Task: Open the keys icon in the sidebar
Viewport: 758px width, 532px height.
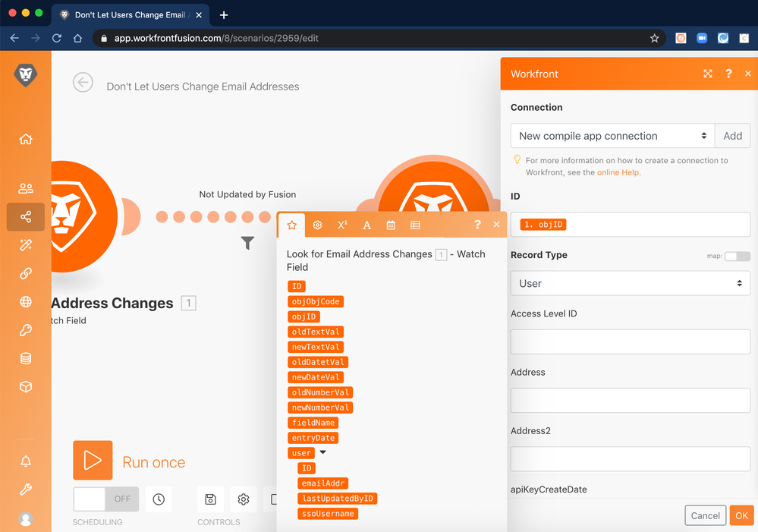Action: tap(26, 330)
